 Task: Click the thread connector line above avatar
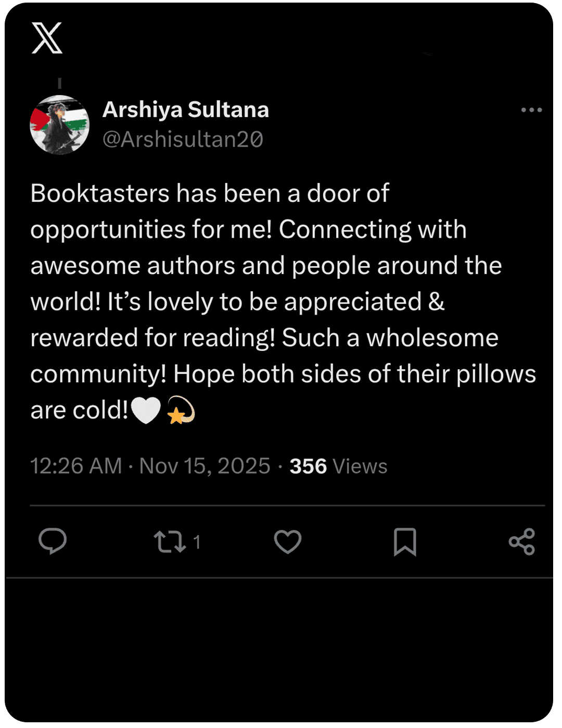tap(60, 83)
